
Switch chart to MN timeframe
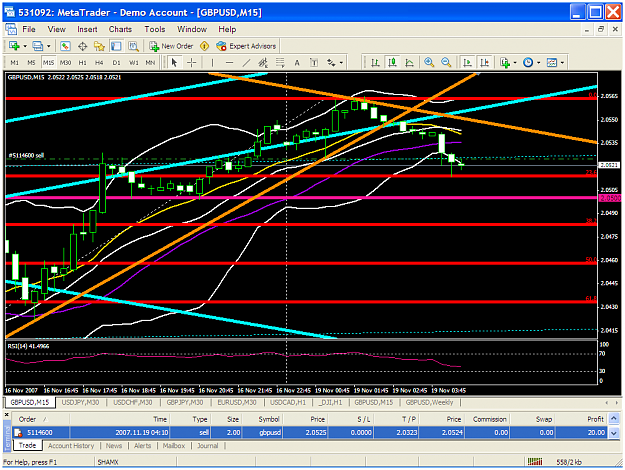150,63
